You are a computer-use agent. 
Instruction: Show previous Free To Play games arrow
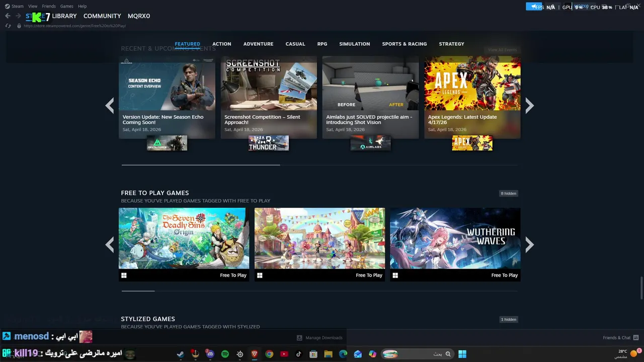tap(110, 245)
